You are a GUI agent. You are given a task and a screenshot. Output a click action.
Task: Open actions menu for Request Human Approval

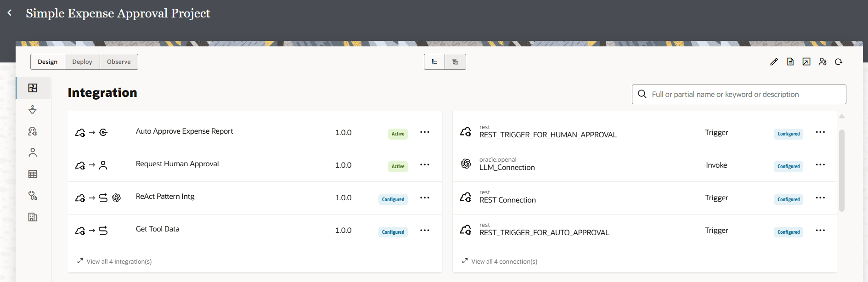pos(425,165)
